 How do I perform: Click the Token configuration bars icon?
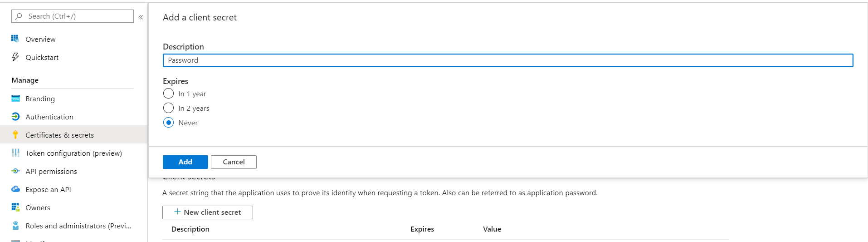click(15, 153)
